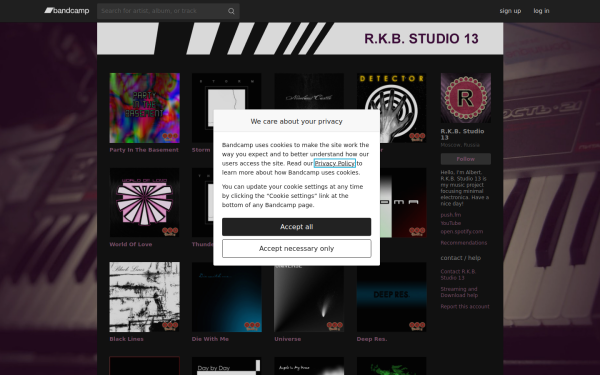
Task: Open the open.spotify.com link
Action: pyautogui.click(x=461, y=232)
